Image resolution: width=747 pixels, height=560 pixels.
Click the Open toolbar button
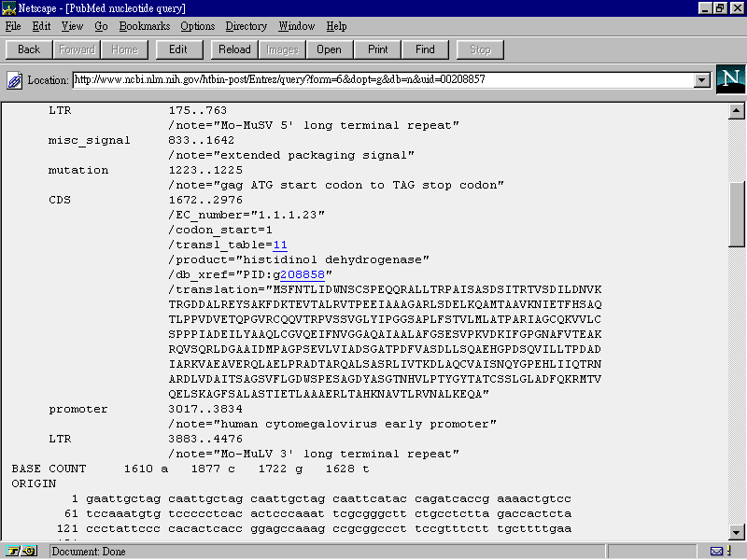click(329, 49)
